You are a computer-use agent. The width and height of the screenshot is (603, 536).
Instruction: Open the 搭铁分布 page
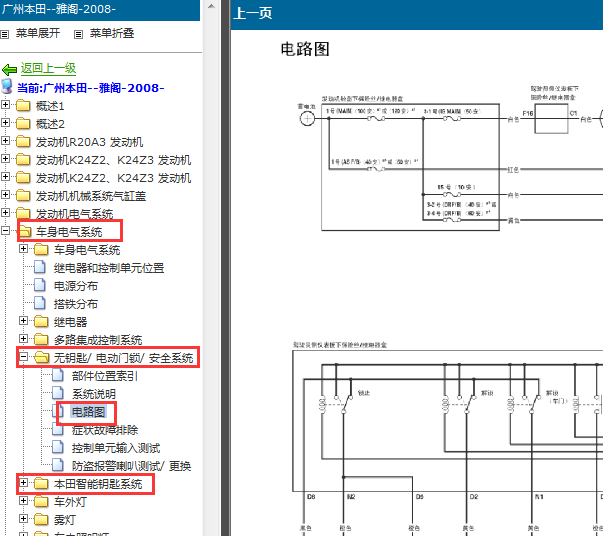(x=76, y=304)
